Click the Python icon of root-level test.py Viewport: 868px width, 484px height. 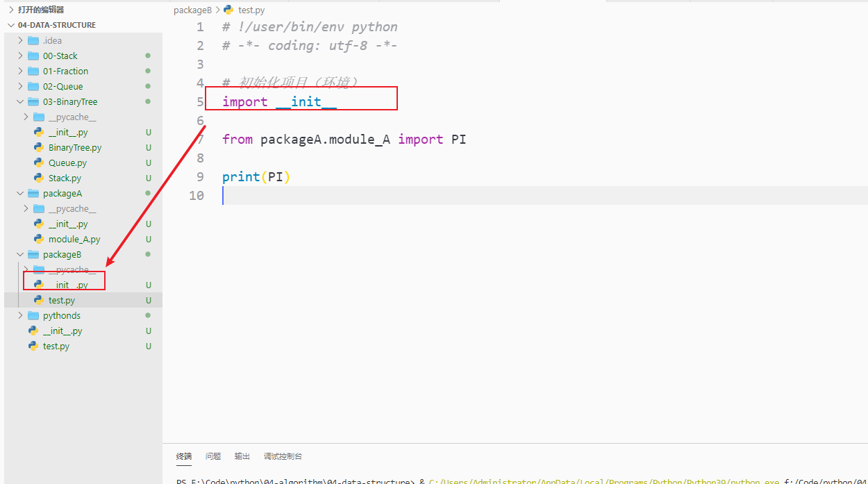point(33,346)
